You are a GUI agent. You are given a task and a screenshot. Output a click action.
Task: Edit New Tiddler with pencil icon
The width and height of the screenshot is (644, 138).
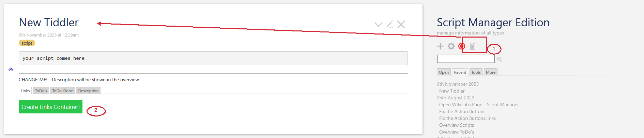[390, 24]
